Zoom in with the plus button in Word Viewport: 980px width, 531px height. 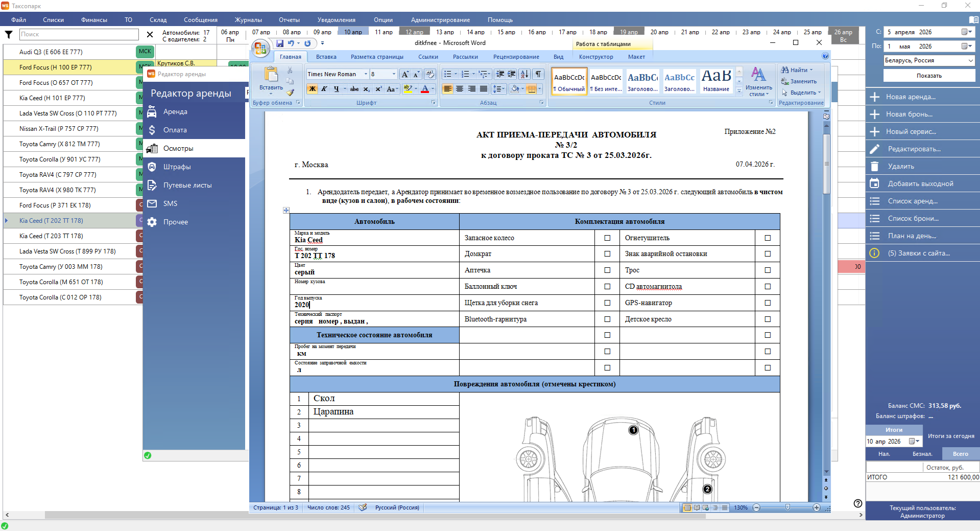click(x=817, y=507)
